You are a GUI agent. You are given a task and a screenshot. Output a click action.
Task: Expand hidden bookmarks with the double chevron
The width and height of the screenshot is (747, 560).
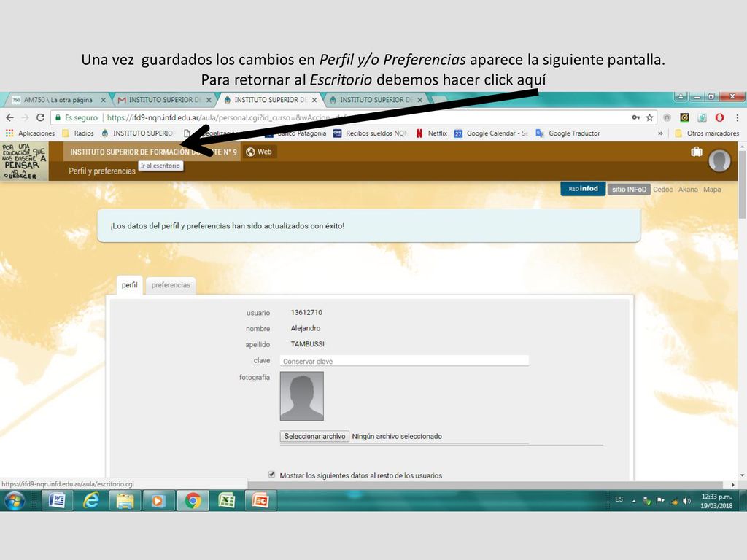point(660,133)
